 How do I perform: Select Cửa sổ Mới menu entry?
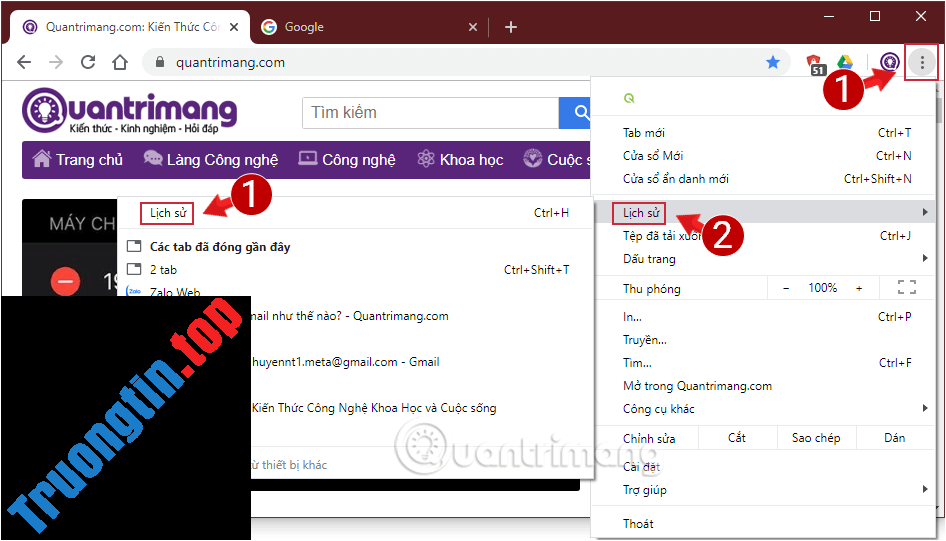click(764, 156)
